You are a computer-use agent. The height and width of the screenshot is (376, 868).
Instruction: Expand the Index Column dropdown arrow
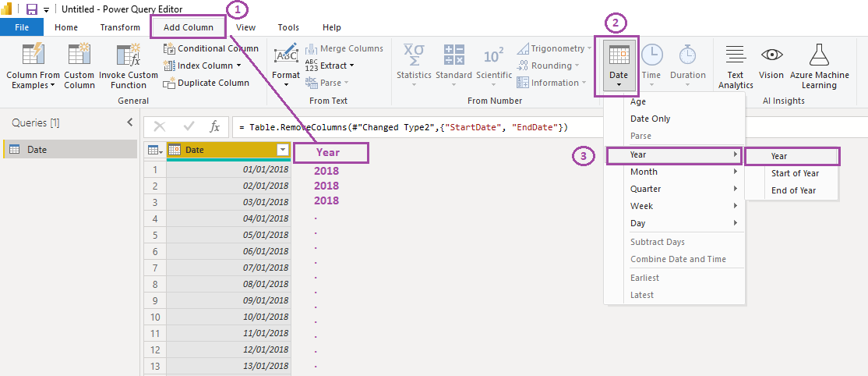(238, 66)
